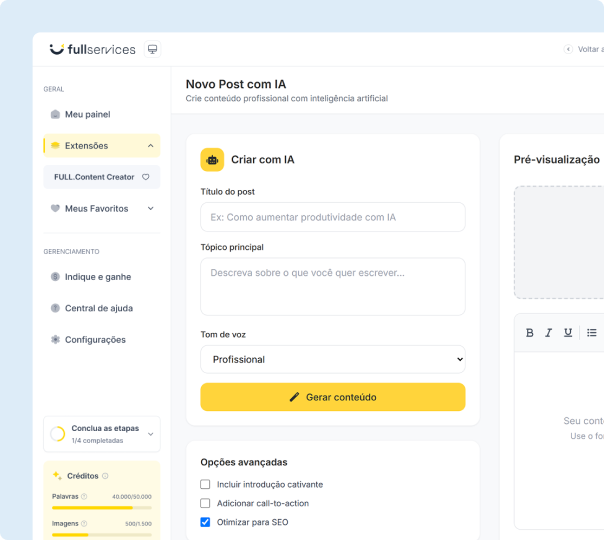Focus the Título do post input field
Image resolution: width=604 pixels, height=540 pixels.
coord(332,217)
